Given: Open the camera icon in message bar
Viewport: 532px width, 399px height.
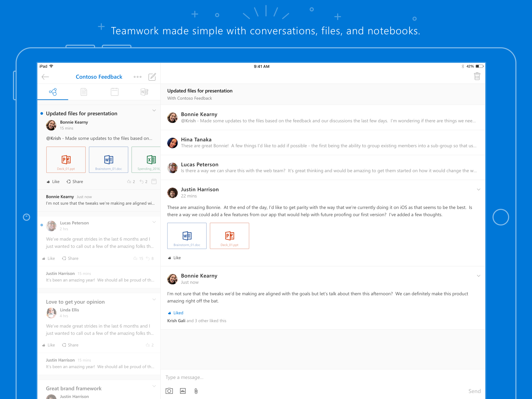Looking at the screenshot, I should coord(169,390).
